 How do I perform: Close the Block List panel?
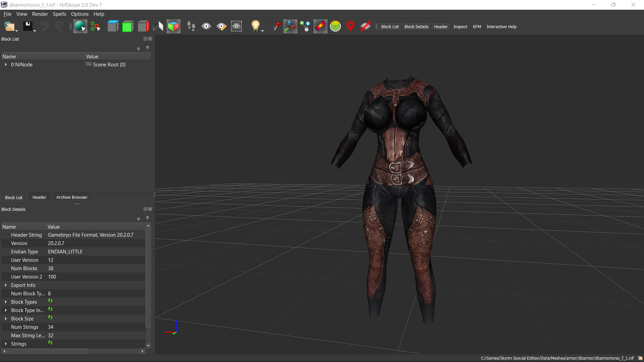point(150,39)
